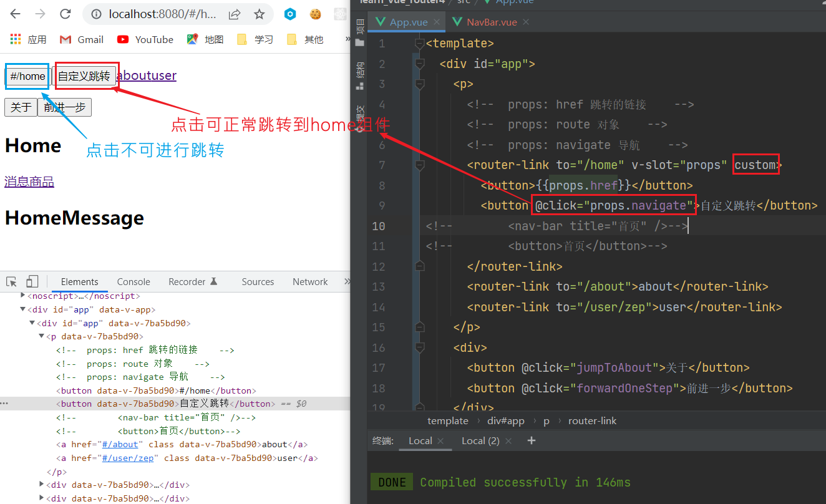Switch to the DevTools Console tab

point(134,282)
